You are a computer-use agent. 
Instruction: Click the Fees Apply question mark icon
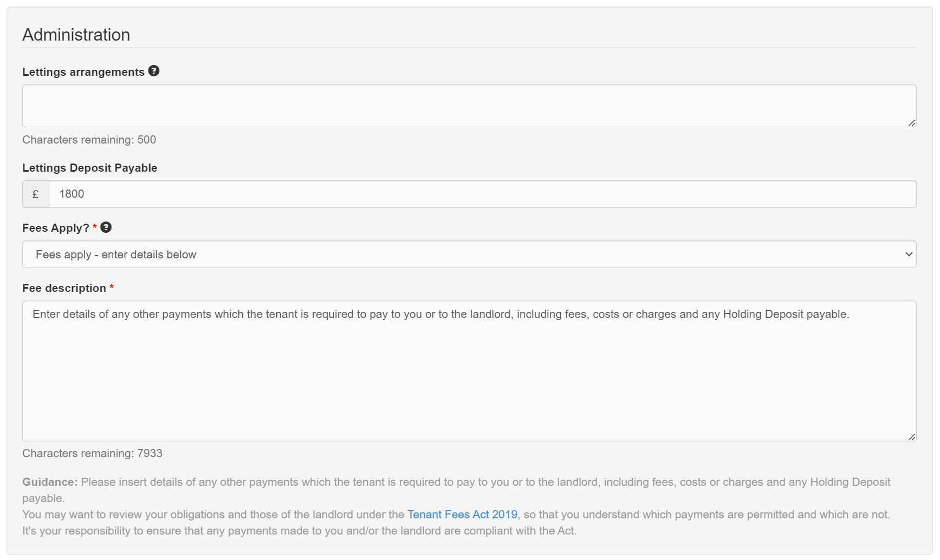106,227
